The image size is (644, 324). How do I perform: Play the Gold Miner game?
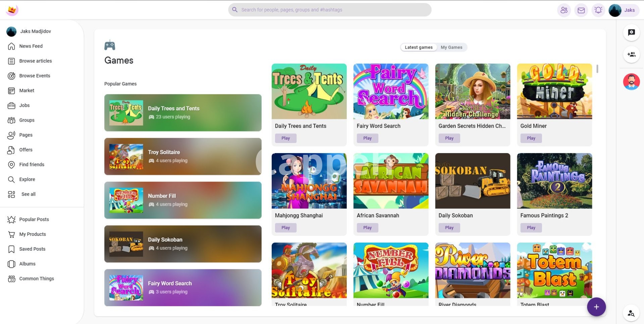point(531,138)
